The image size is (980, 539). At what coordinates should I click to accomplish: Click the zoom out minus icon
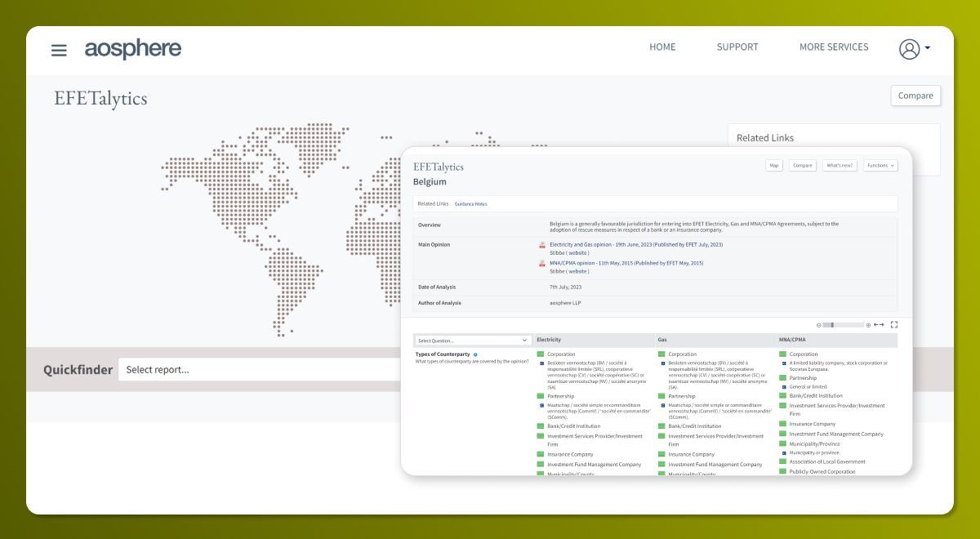click(818, 325)
